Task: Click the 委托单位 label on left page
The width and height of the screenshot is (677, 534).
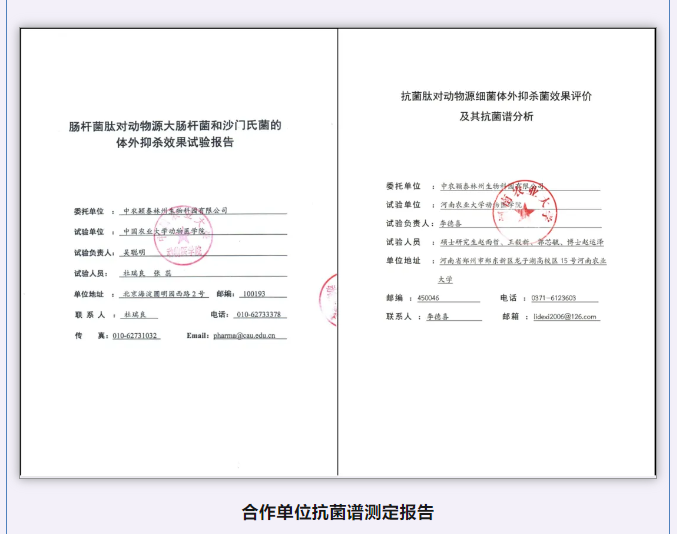Action: tap(88, 211)
